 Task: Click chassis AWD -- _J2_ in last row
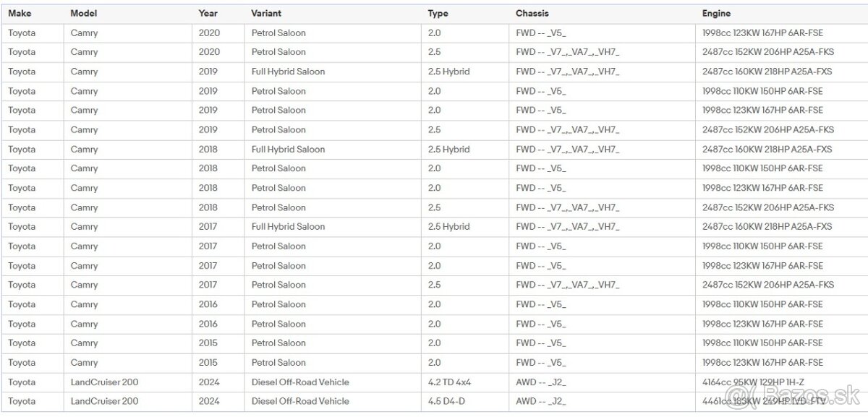pyautogui.click(x=541, y=401)
